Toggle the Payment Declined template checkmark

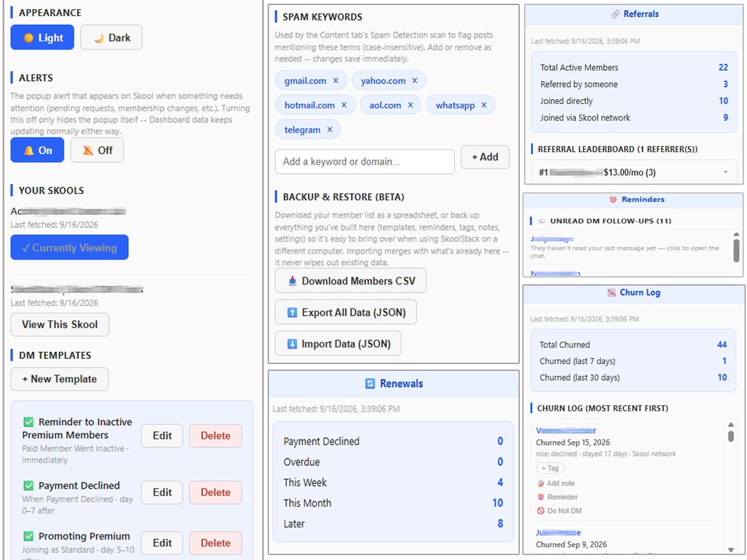(28, 485)
